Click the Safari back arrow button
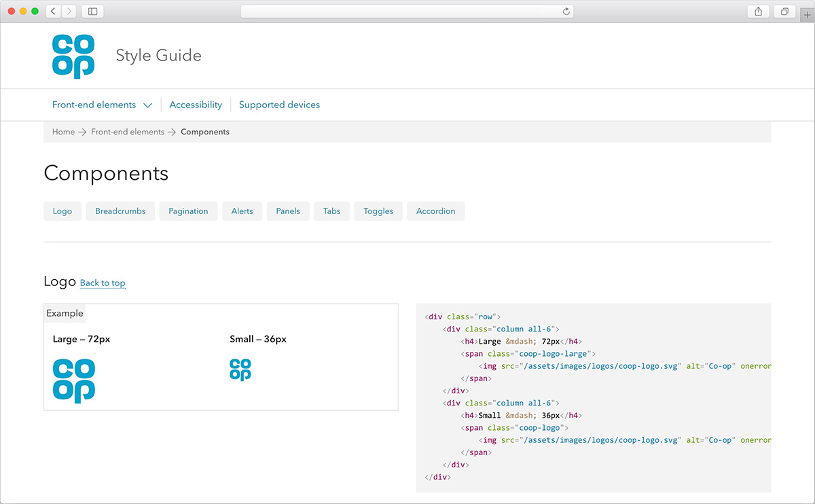 pos(54,12)
